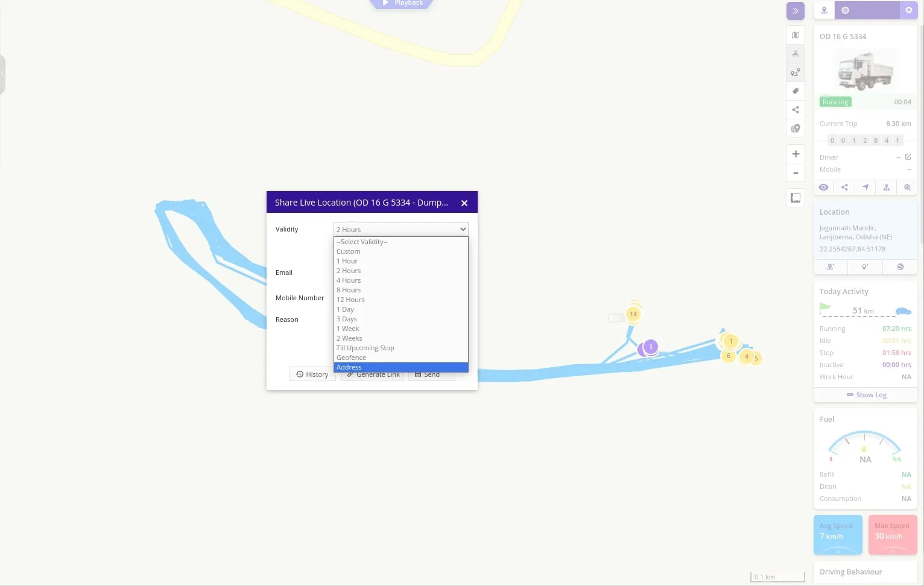
Task: Open the Validity dropdown showing 2 Hours
Action: pos(401,230)
